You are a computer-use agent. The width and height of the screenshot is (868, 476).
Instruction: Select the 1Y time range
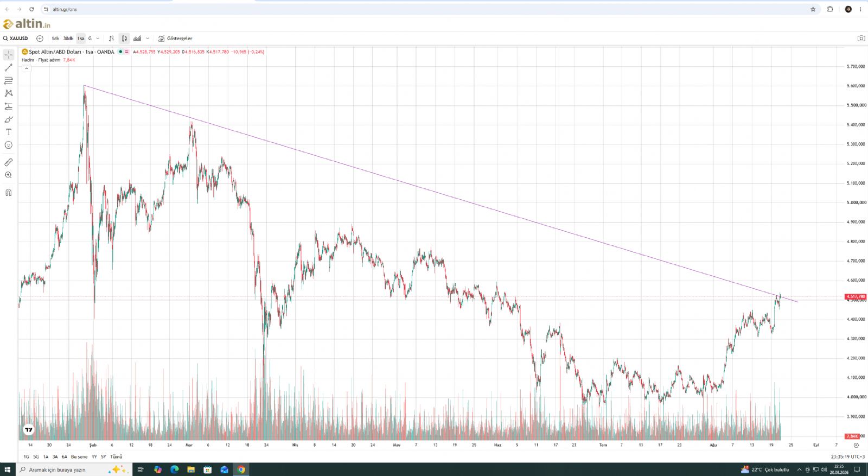tap(94, 457)
